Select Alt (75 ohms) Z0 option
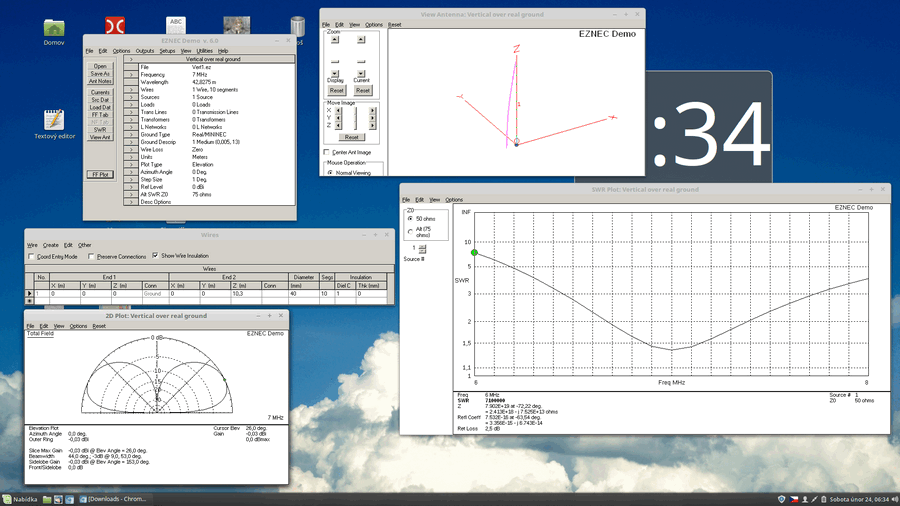Viewport: 900px width, 506px height. click(410, 232)
